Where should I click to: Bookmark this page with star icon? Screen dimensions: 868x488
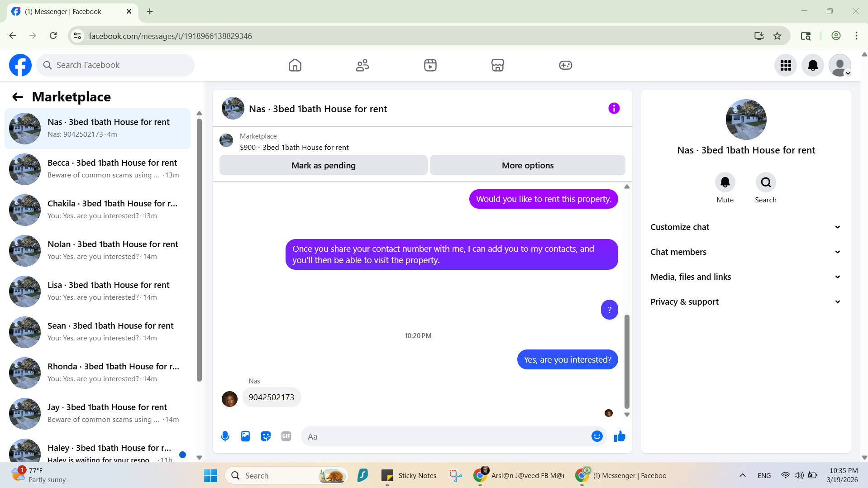tap(777, 36)
